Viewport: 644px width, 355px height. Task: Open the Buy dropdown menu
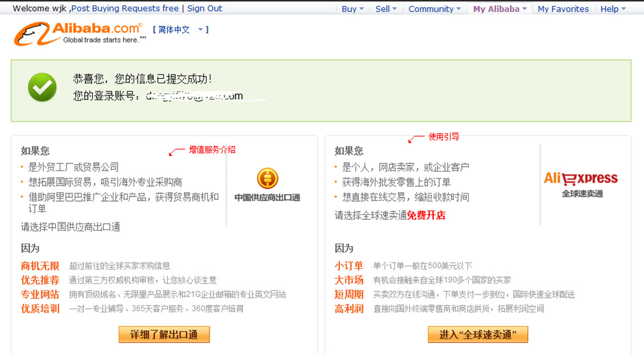point(353,9)
